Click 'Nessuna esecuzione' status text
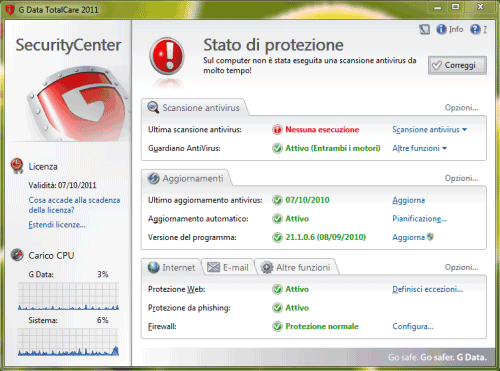 [x=322, y=130]
